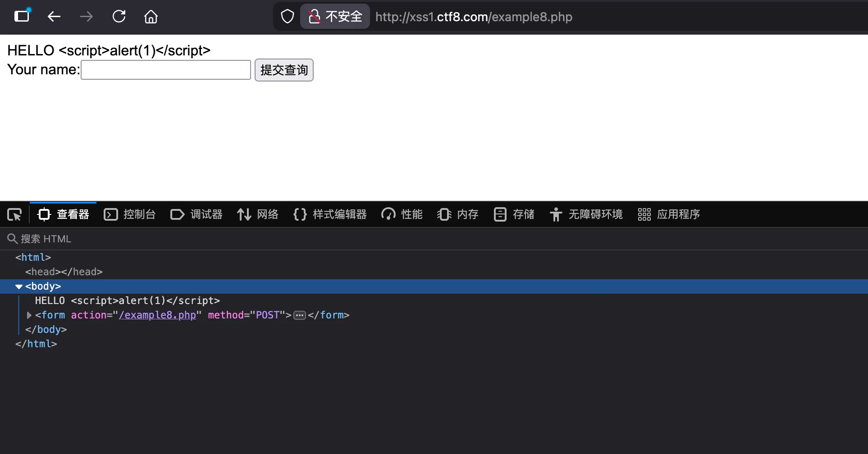Open the 性能 performance tab

click(402, 214)
